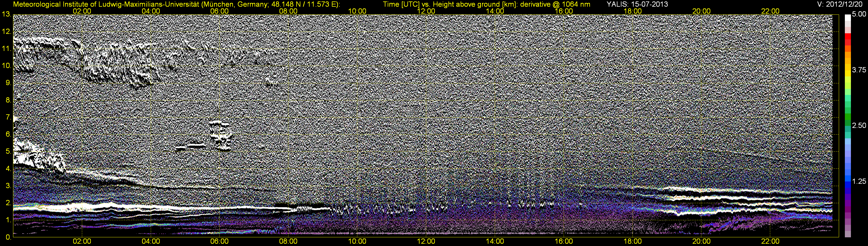This screenshot has height=246, width=868.
Task: Click the 10:00 label on the bottom time axis
Action: 357,242
